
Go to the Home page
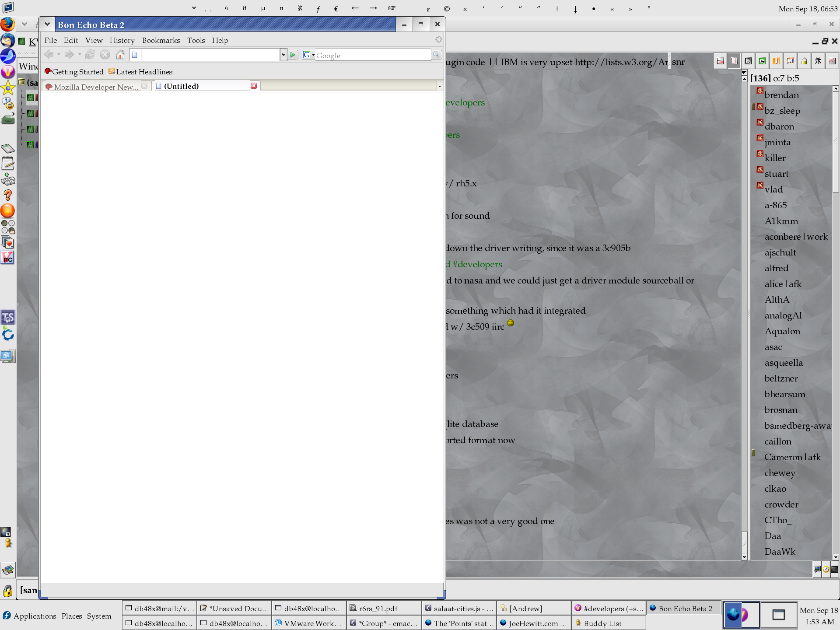point(120,55)
